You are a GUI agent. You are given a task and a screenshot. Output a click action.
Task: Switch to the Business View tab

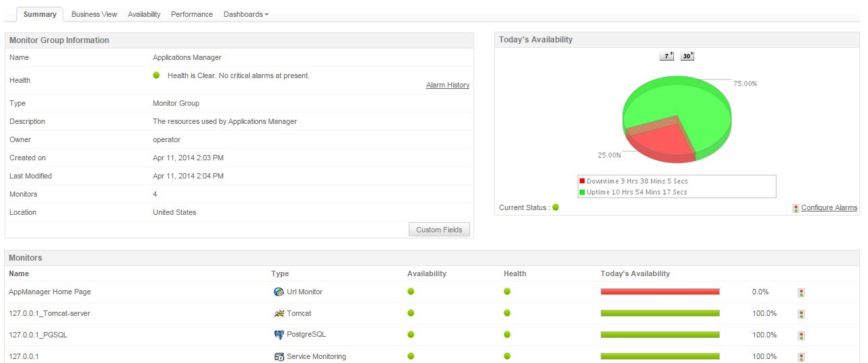94,14
